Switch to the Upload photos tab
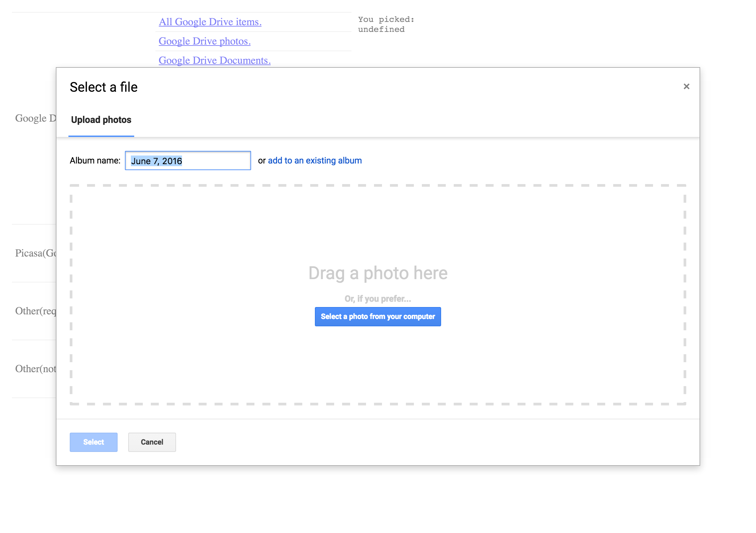 tap(101, 120)
